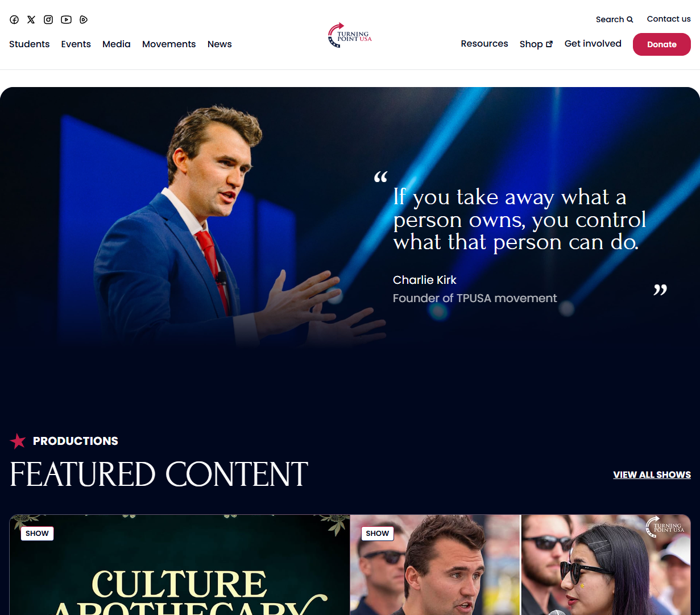The width and height of the screenshot is (700, 615).
Task: Click the Turning Point USA logo
Action: pyautogui.click(x=350, y=35)
